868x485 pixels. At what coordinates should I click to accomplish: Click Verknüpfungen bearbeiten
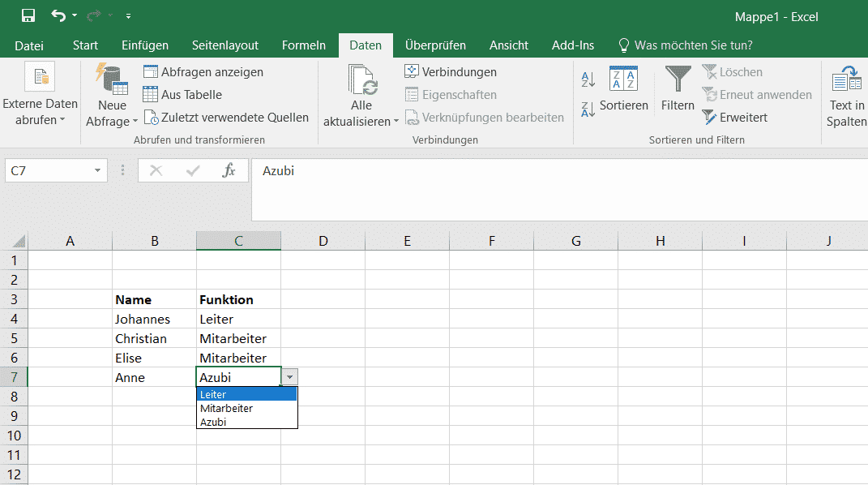coord(485,118)
